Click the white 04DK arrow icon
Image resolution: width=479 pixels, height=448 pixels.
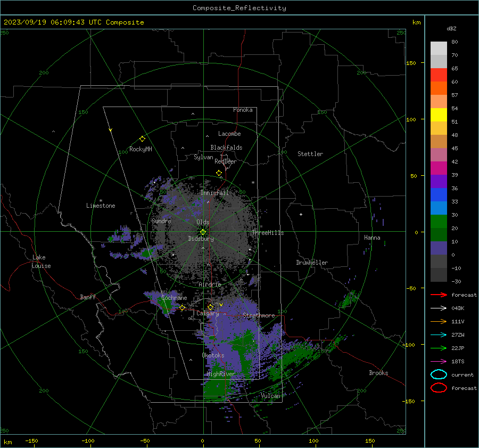click(439, 308)
